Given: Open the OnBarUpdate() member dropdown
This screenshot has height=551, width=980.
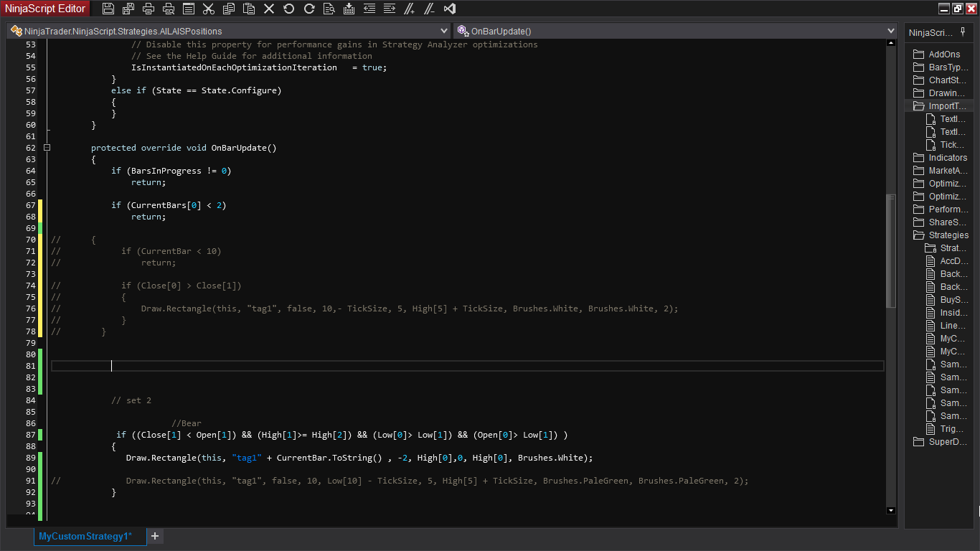Looking at the screenshot, I should coord(891,32).
